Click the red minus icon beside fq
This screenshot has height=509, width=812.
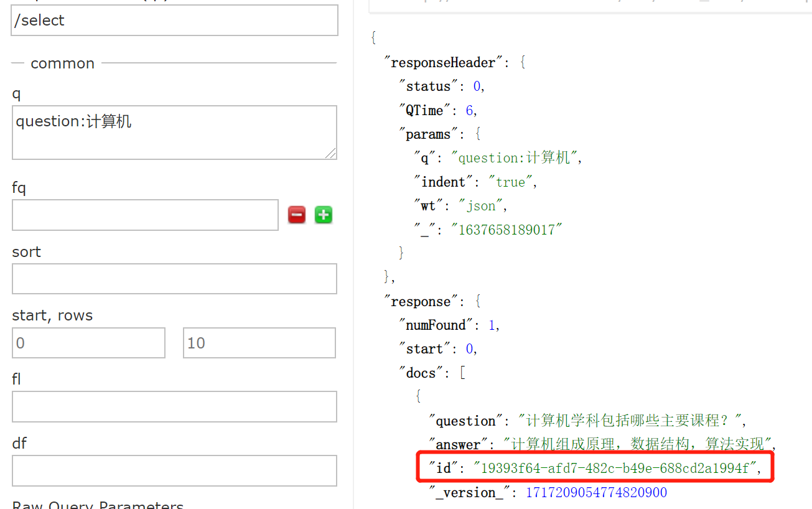click(297, 215)
